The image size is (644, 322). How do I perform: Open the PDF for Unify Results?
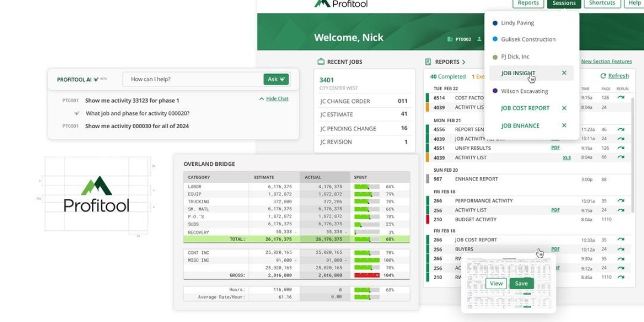[x=555, y=148]
